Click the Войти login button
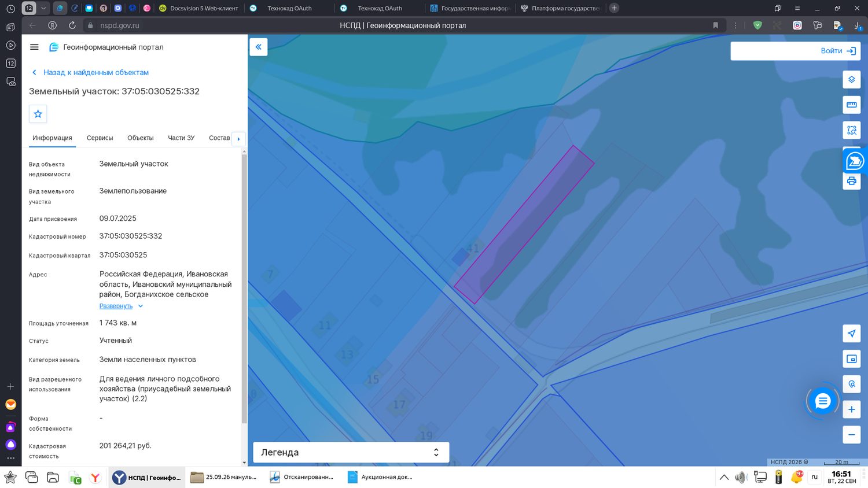 (x=838, y=51)
